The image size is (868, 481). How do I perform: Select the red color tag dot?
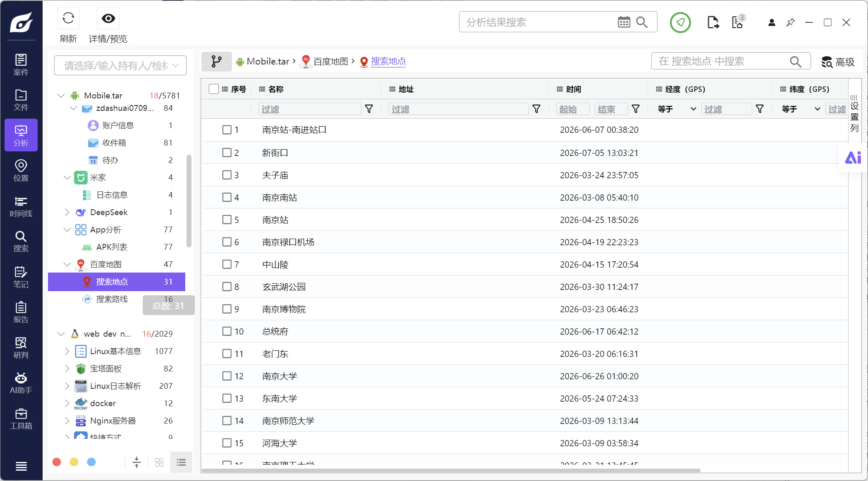pos(57,462)
